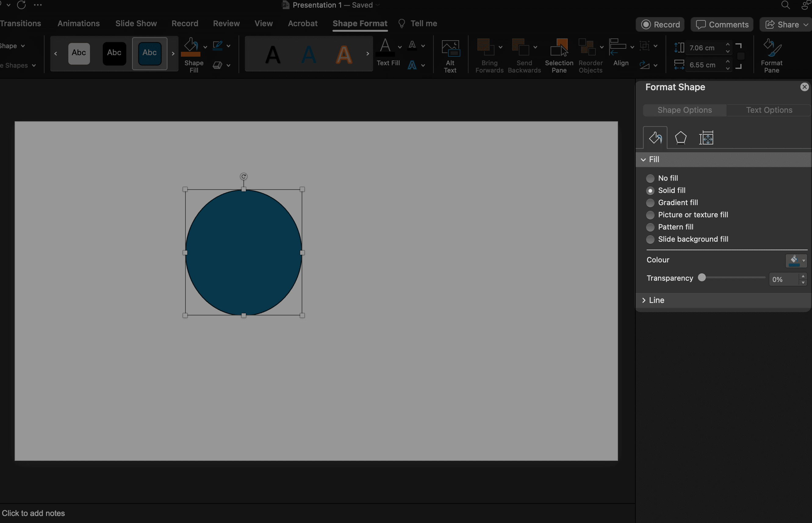
Task: Click the Shape Fill paint bucket icon
Action: 191,47
